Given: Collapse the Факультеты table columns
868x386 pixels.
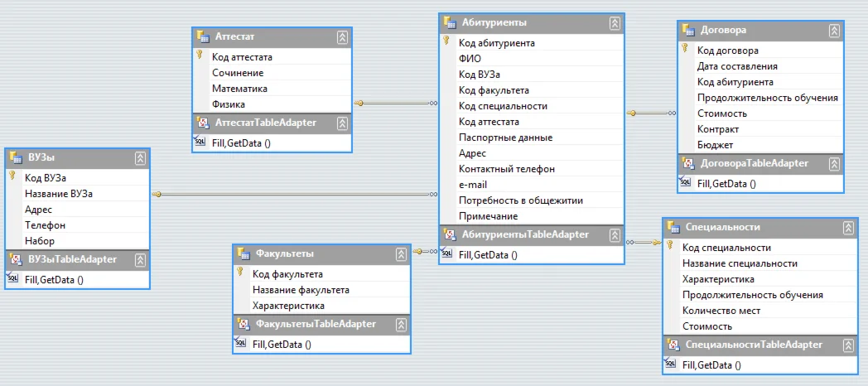Looking at the screenshot, I should point(402,254).
